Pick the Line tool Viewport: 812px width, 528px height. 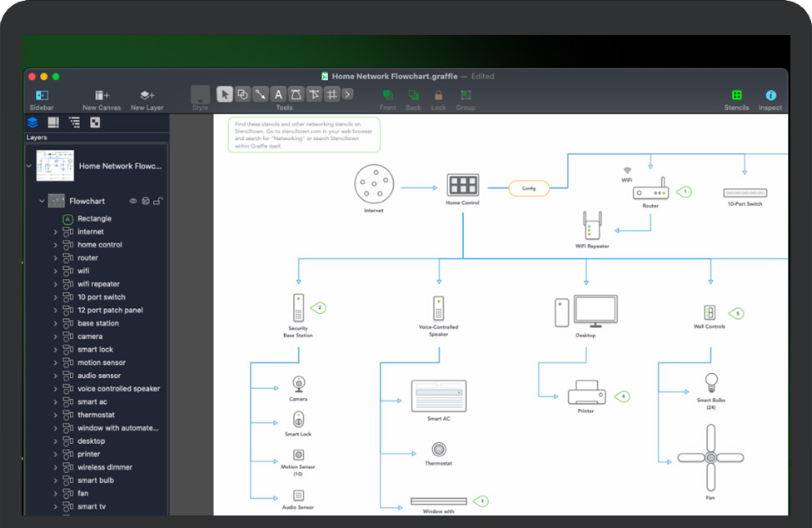click(261, 94)
